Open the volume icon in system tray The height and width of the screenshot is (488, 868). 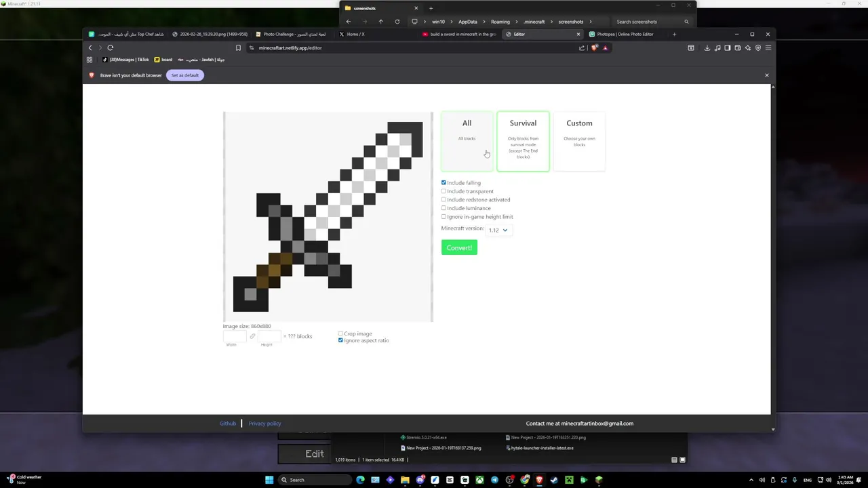pos(829,480)
